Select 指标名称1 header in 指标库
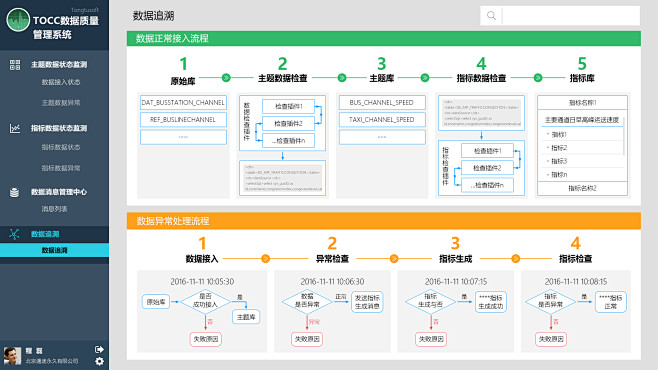 [x=582, y=103]
